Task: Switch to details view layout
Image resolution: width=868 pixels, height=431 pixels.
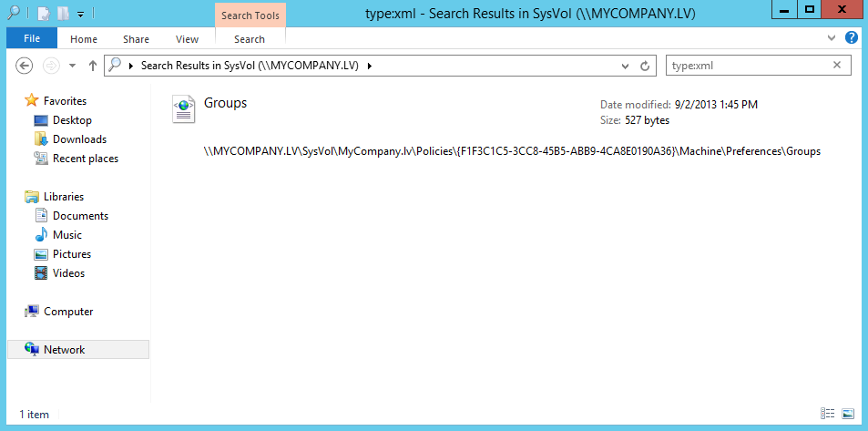Action: click(827, 414)
